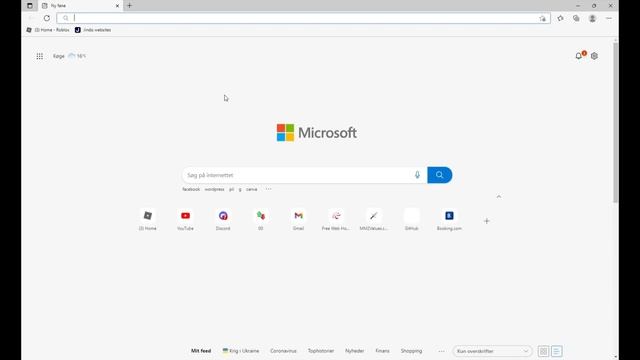Click the vertical page scrollbar

coord(616,122)
